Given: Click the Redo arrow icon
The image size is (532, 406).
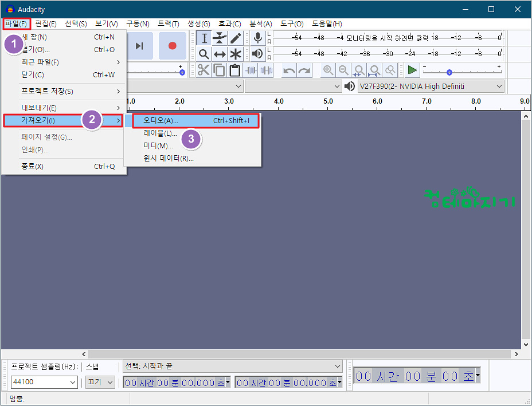Looking at the screenshot, I should (x=304, y=70).
